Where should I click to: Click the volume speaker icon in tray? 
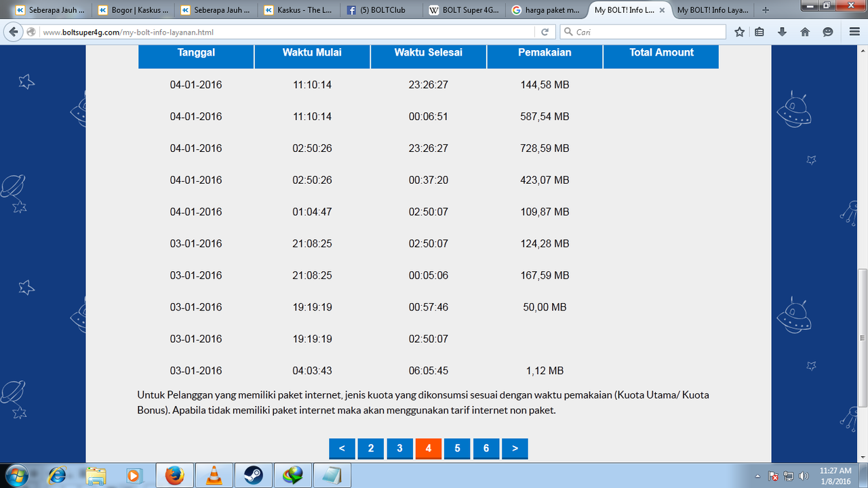[x=804, y=476]
